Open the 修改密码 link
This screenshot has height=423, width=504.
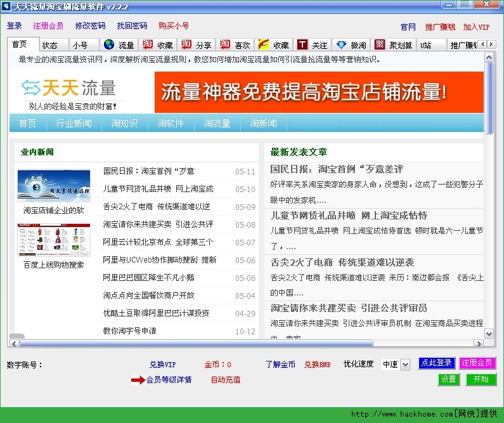pos(90,26)
